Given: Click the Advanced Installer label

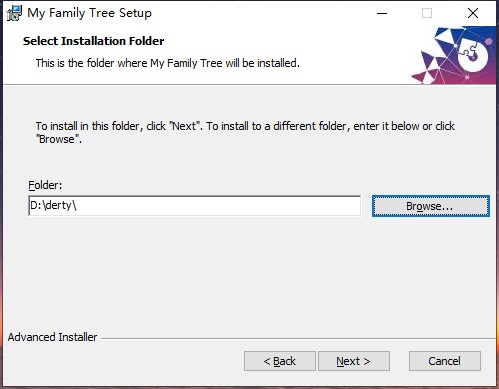Looking at the screenshot, I should [52, 337].
